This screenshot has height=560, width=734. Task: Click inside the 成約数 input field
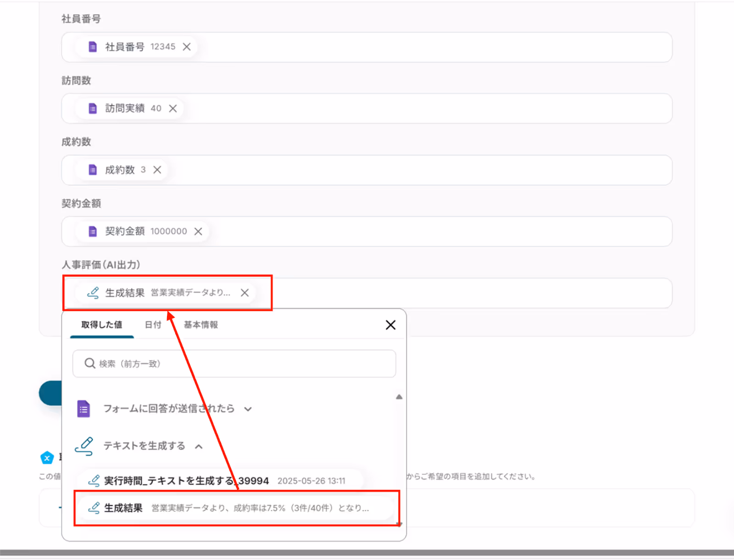(x=367, y=170)
